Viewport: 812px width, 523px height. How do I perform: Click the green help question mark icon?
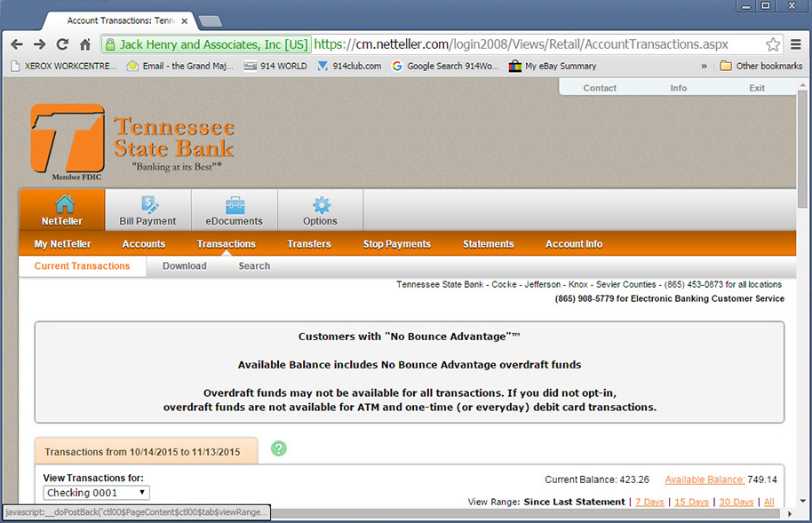click(x=279, y=448)
